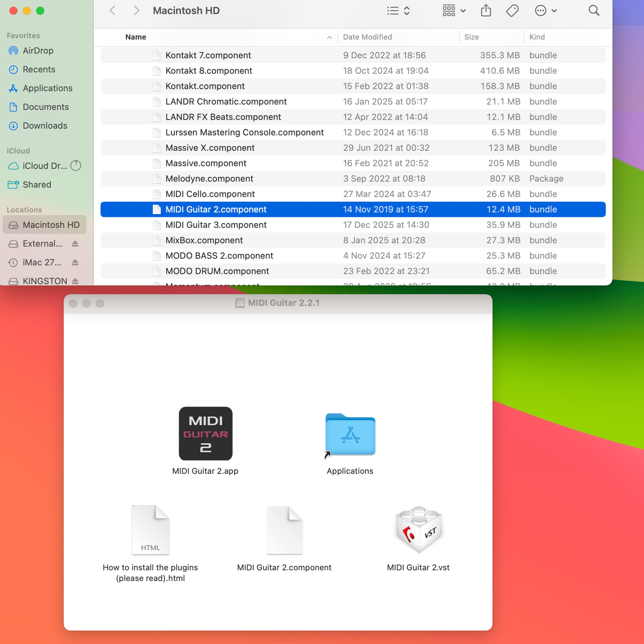Expand the group-by grid dropdown
Viewport: 644px width, 644px height.
click(x=453, y=11)
